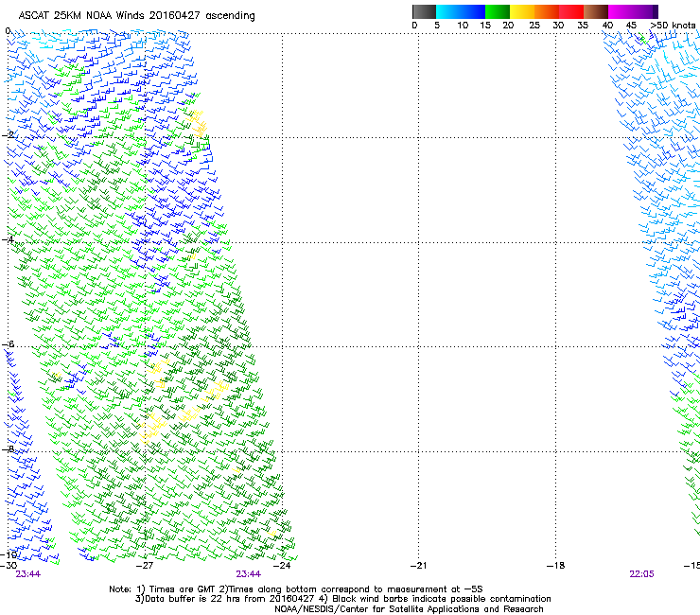Click the longitude label '-27' on bottom axis

(145, 566)
